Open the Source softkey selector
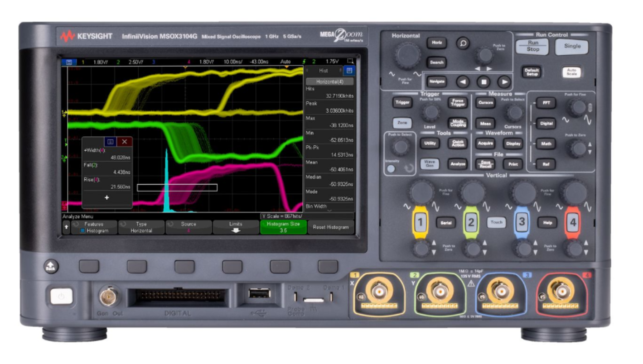 click(189, 227)
